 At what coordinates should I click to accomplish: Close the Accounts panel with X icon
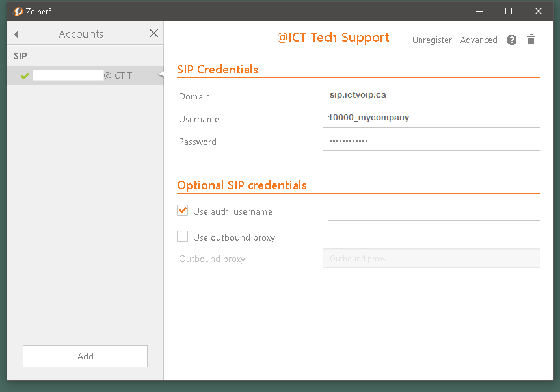coord(153,33)
